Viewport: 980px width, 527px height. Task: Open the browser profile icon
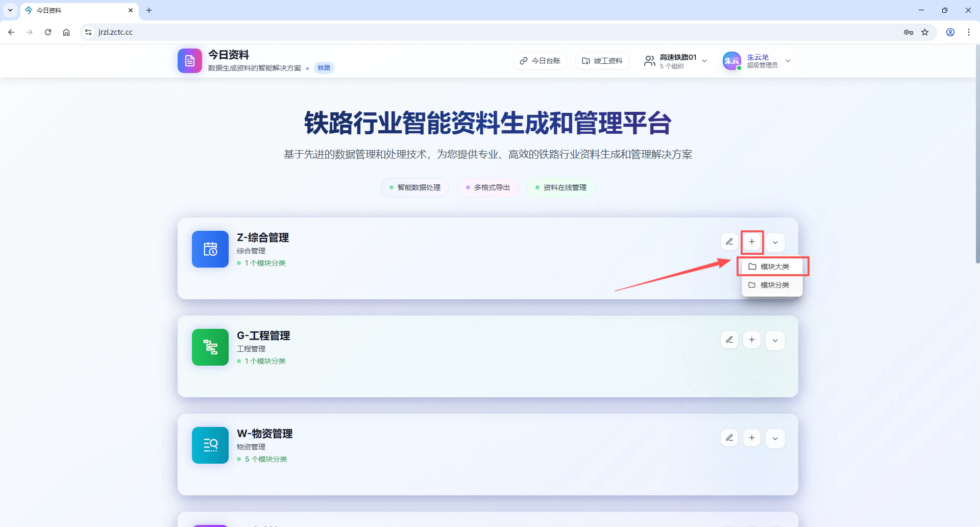[950, 32]
